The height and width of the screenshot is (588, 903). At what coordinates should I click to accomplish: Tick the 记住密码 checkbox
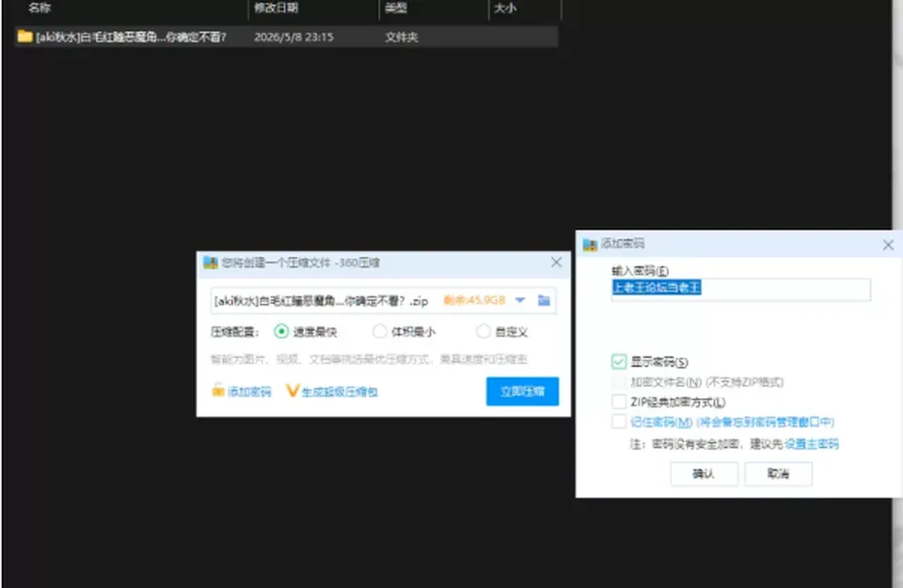[x=619, y=421]
